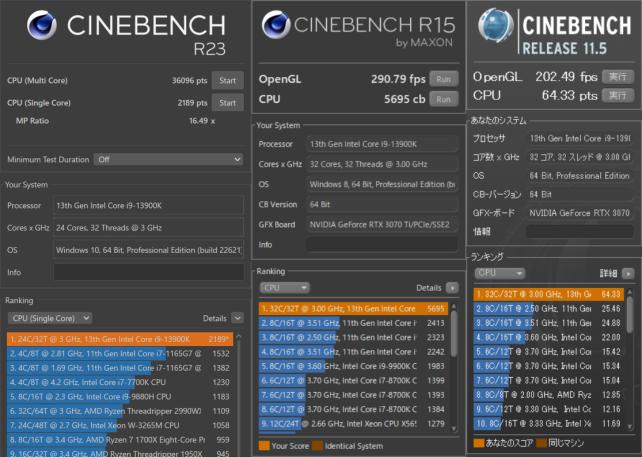Click the 情報 info field in Cinebench 11.5
The height and width of the screenshot is (457, 642).
579,231
